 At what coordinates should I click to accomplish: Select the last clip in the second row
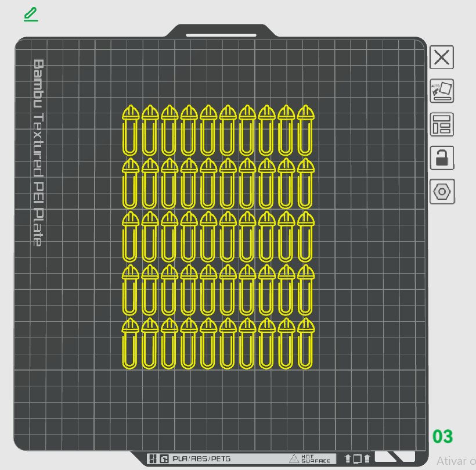pyautogui.click(x=306, y=184)
